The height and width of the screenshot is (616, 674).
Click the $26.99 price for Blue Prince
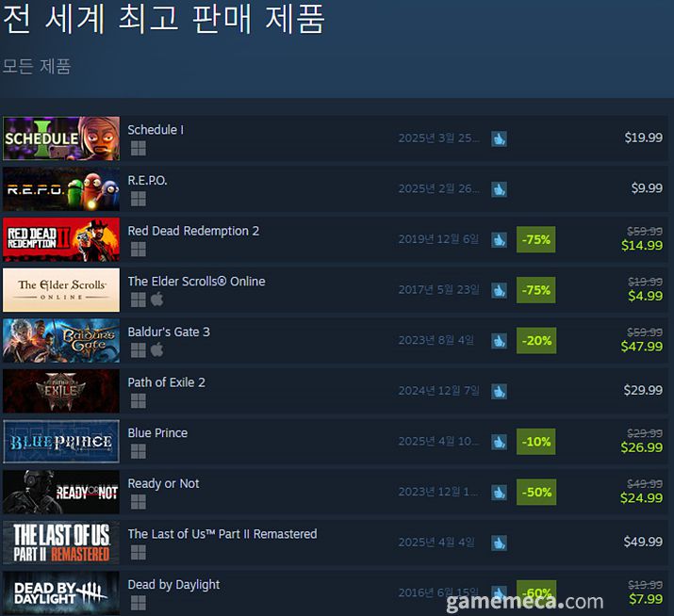[642, 447]
